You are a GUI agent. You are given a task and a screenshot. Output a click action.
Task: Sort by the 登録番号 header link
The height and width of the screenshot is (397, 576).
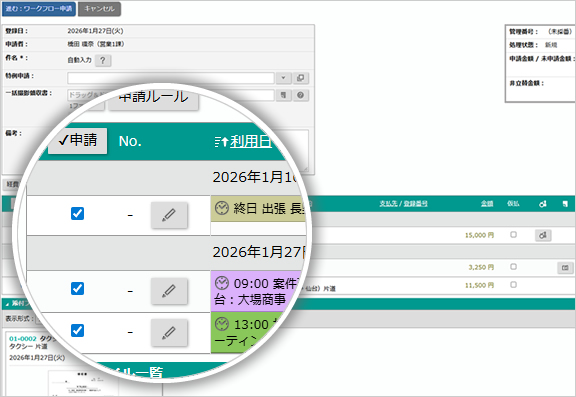coord(415,203)
